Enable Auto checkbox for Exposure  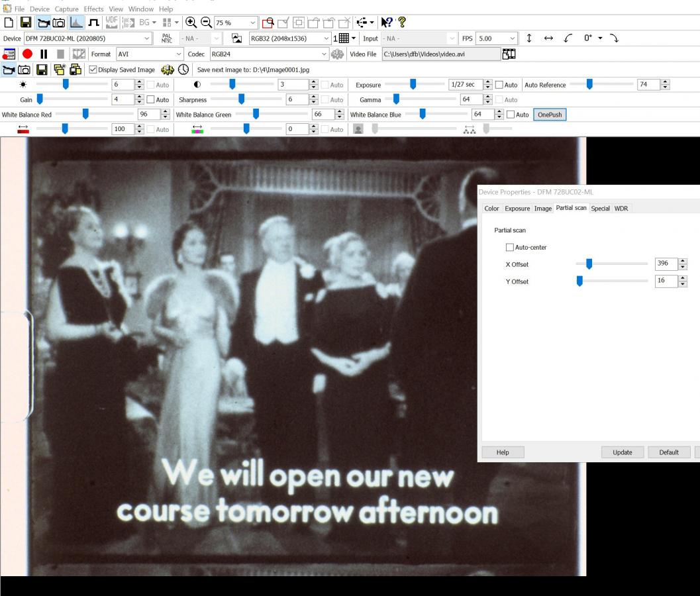coord(499,85)
